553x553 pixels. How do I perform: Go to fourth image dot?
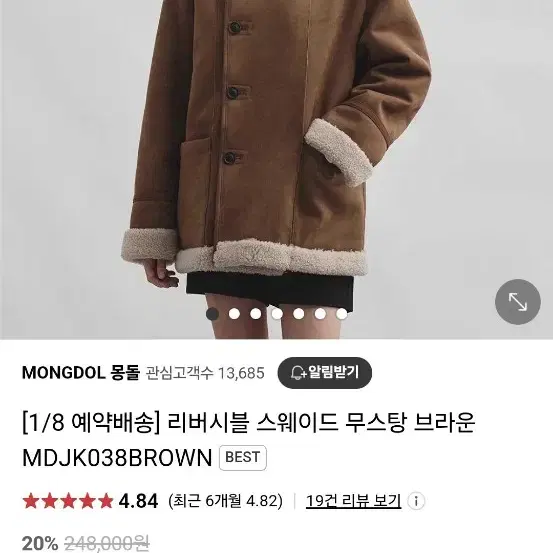[277, 314]
